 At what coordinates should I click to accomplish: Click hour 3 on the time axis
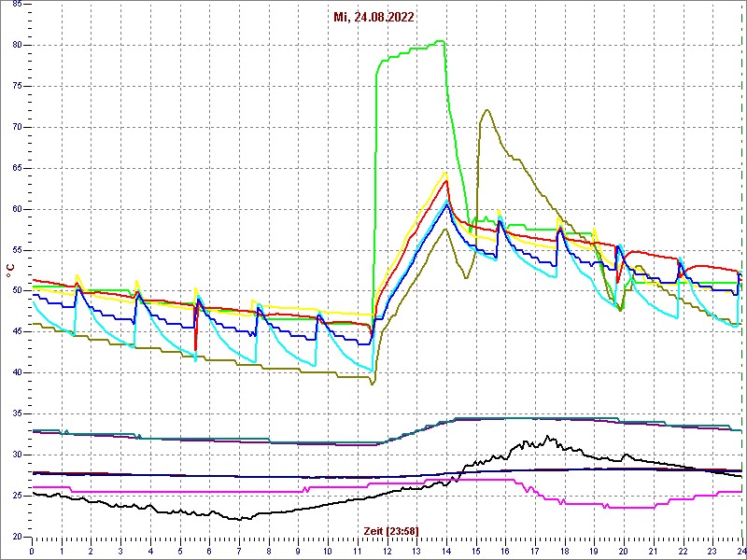(120, 551)
